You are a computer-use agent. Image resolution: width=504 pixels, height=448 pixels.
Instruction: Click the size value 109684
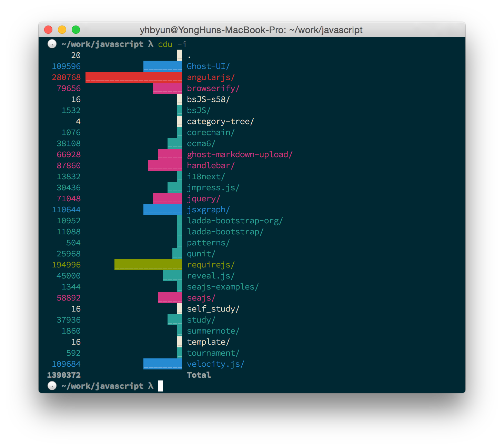coord(66,364)
